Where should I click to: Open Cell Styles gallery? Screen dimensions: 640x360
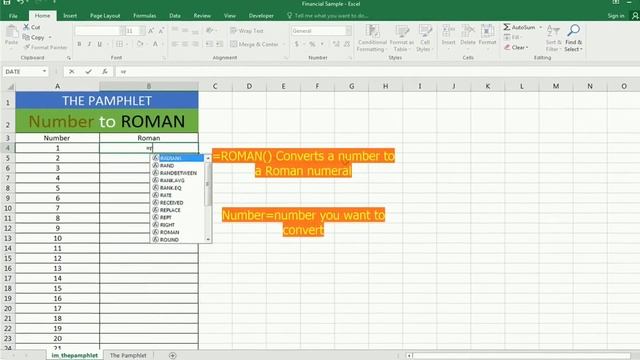(x=424, y=38)
